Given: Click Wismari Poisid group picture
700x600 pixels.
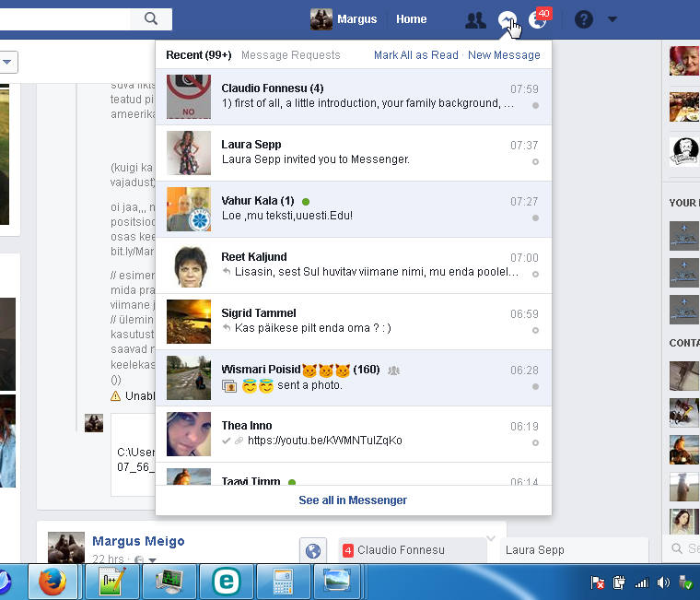Looking at the screenshot, I should coord(189,378).
